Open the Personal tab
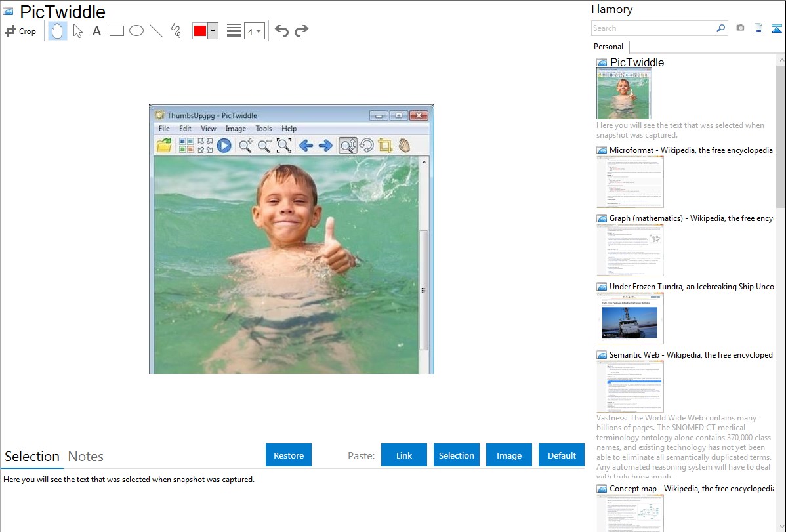Viewport: 786px width, 532px height. click(608, 47)
